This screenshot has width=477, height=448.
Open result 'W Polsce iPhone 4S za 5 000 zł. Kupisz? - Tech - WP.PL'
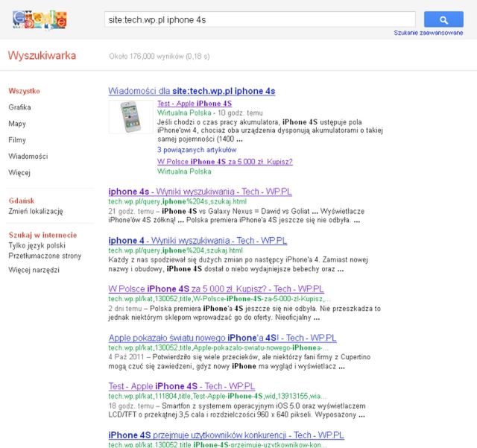216,288
